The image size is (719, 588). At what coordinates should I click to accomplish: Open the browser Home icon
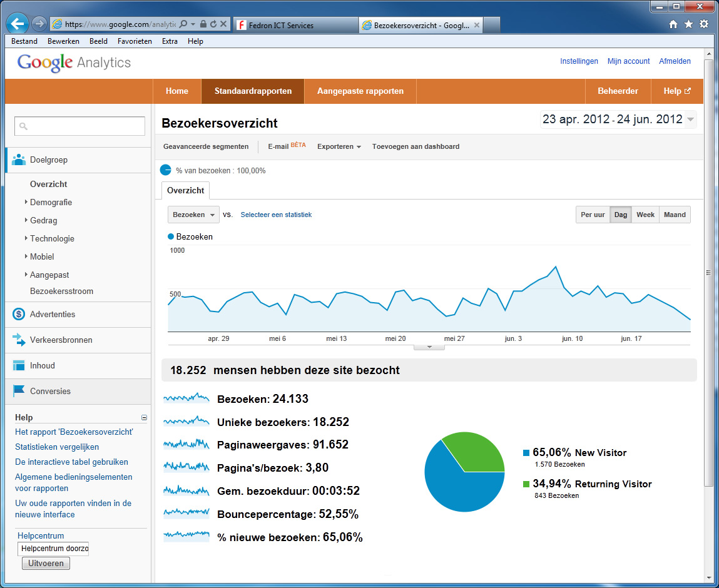pos(673,24)
